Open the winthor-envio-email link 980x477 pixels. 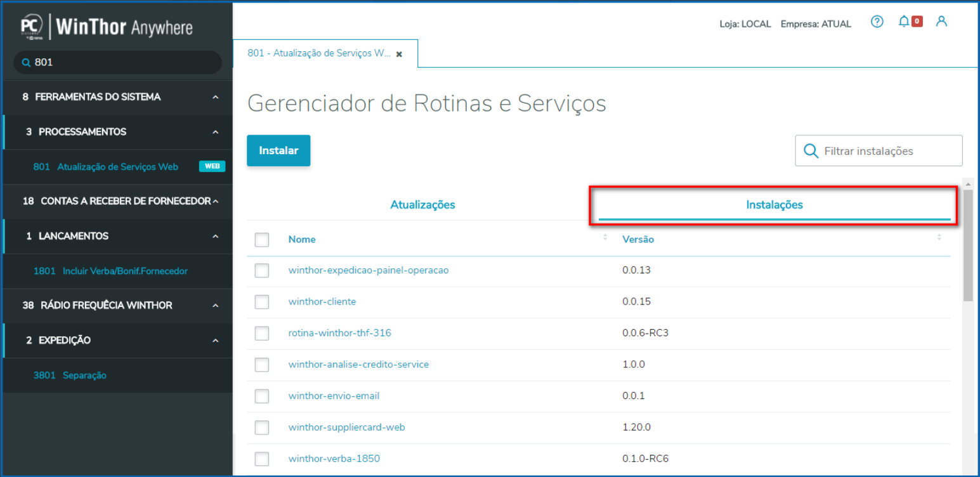click(334, 396)
